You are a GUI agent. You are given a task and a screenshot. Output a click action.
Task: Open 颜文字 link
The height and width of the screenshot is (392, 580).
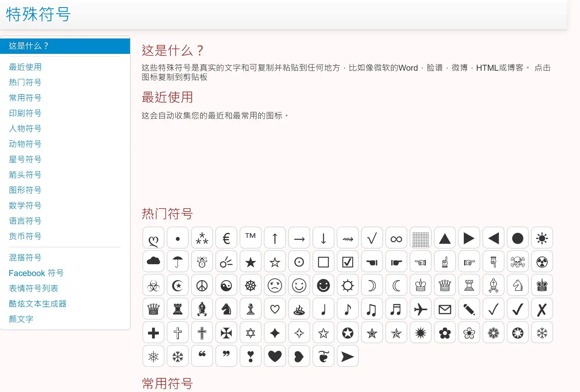[21, 319]
